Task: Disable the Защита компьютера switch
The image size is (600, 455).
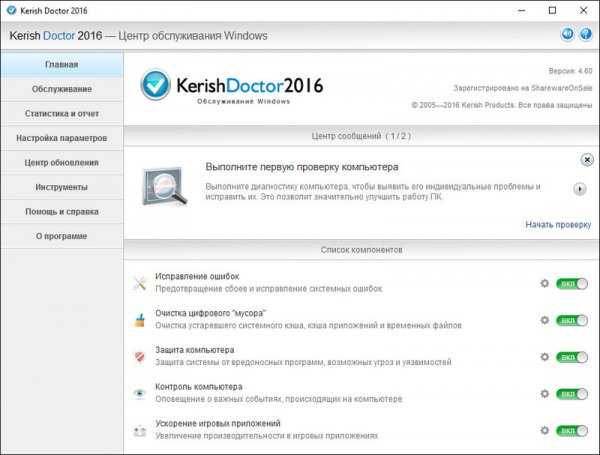Action: tap(572, 357)
